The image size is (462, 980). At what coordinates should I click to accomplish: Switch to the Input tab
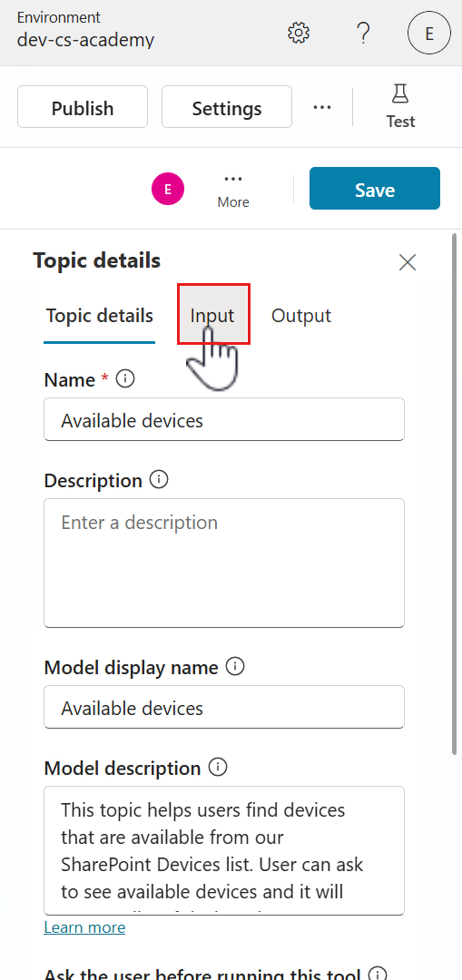(212, 316)
